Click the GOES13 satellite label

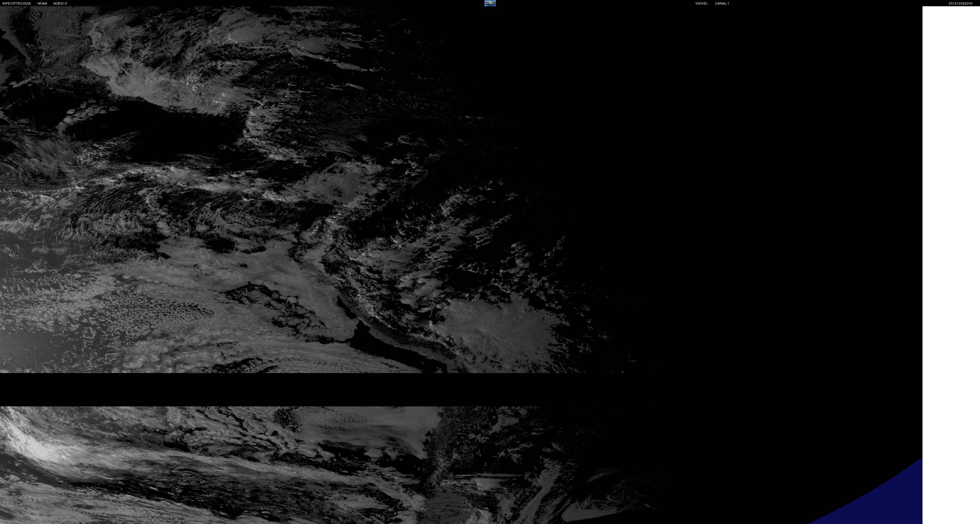tap(60, 3)
